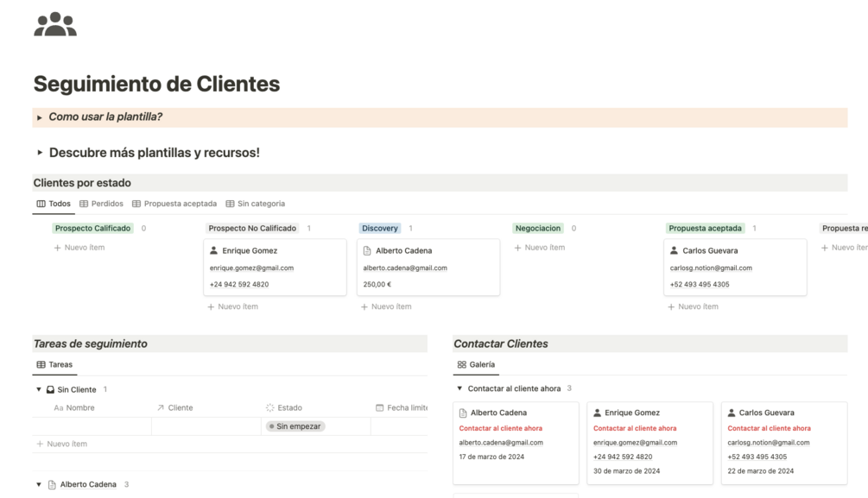Open the Todos board tab

tap(54, 204)
